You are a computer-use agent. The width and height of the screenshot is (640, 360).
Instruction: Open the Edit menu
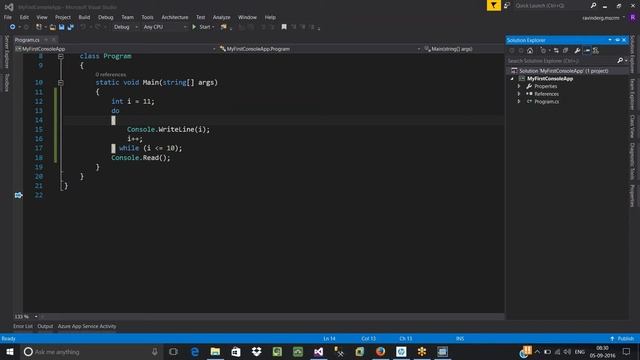click(x=24, y=17)
